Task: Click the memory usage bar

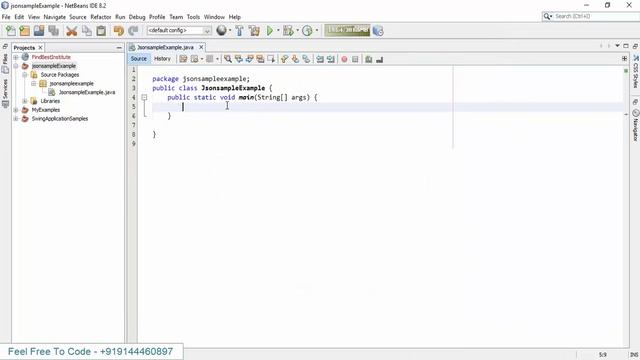Action: pos(347,31)
